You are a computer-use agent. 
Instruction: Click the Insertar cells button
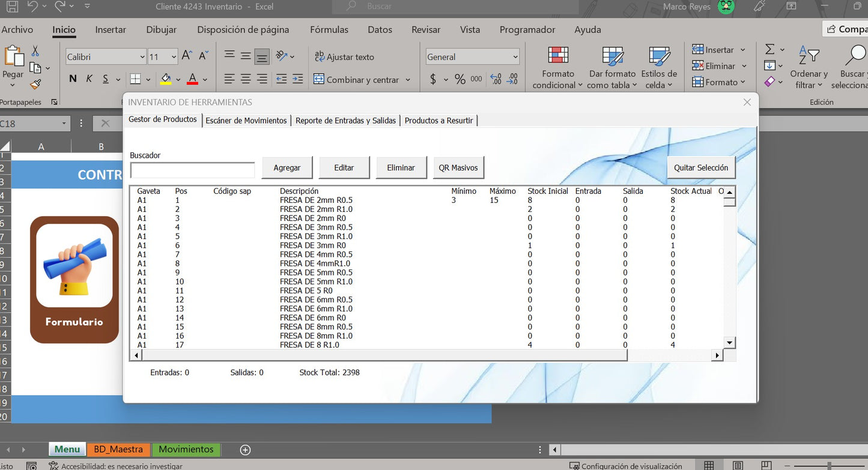coord(713,50)
